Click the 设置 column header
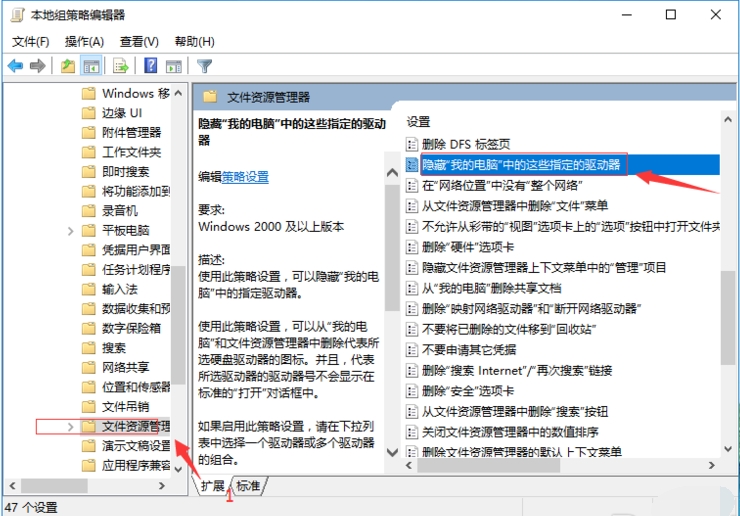The image size is (740, 516). 419,122
